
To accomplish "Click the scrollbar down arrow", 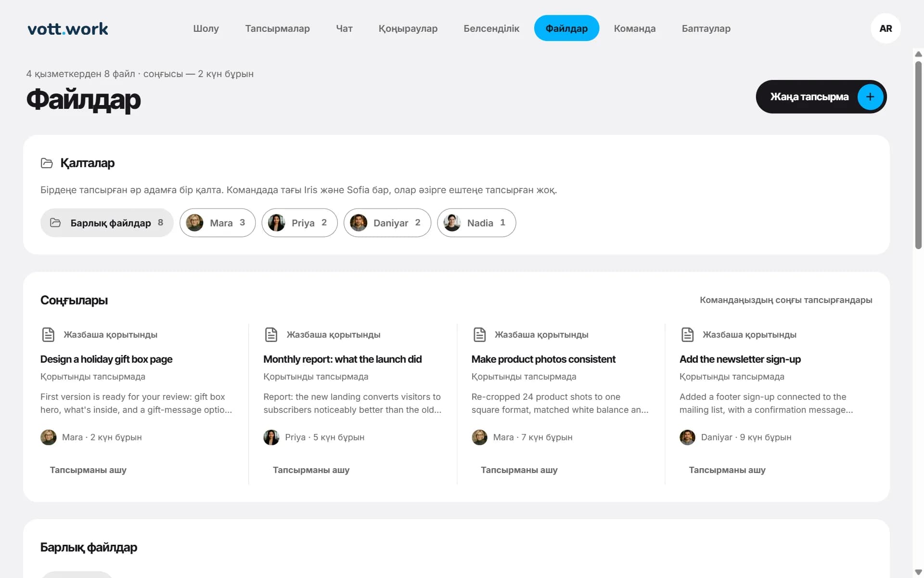I will tap(918, 572).
